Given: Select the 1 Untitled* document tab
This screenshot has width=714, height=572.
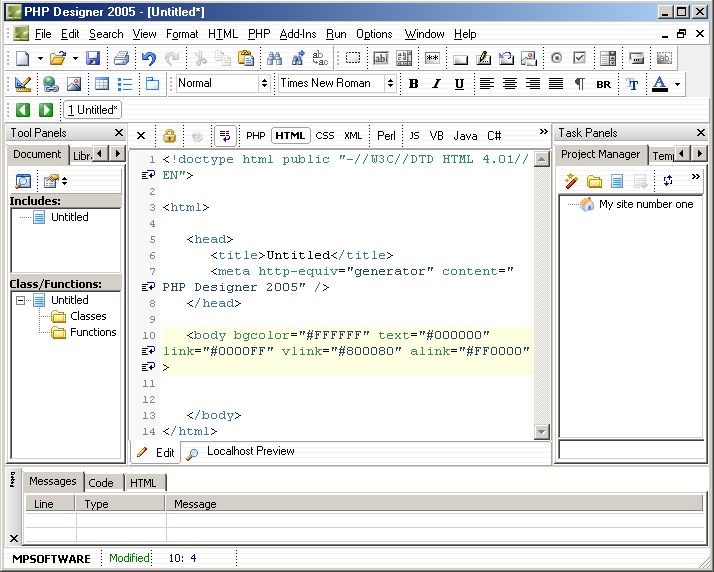Looking at the screenshot, I should 92,110.
